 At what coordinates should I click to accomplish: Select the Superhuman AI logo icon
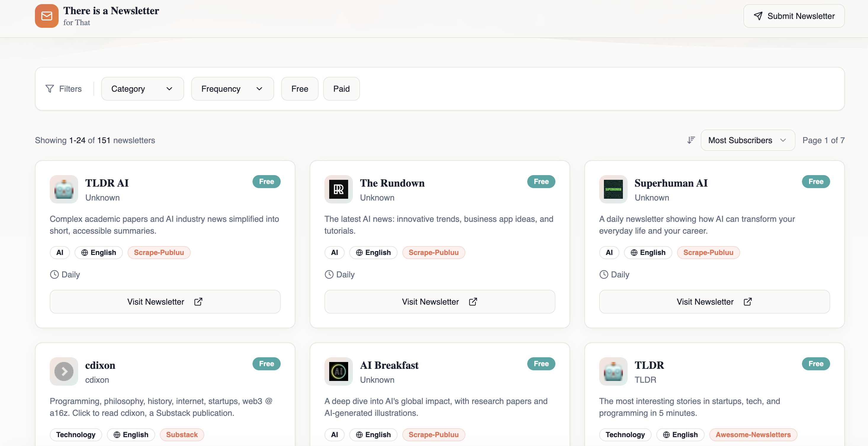pos(613,189)
